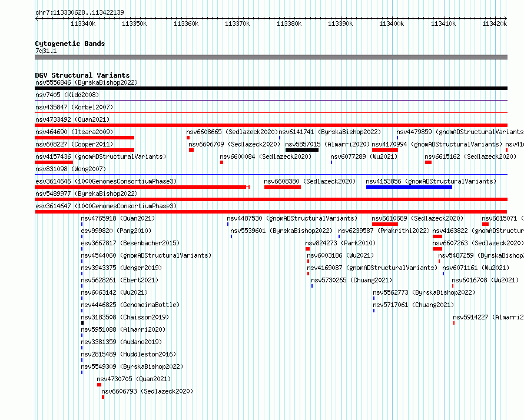Click the black bar under nsv5857015
This screenshot has width=524, height=420.
click(302, 150)
